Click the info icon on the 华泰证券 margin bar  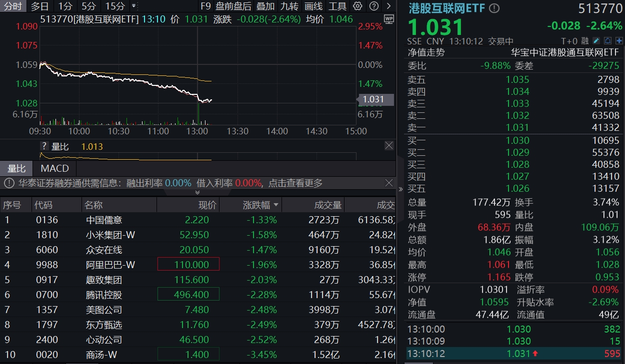[x=9, y=183]
